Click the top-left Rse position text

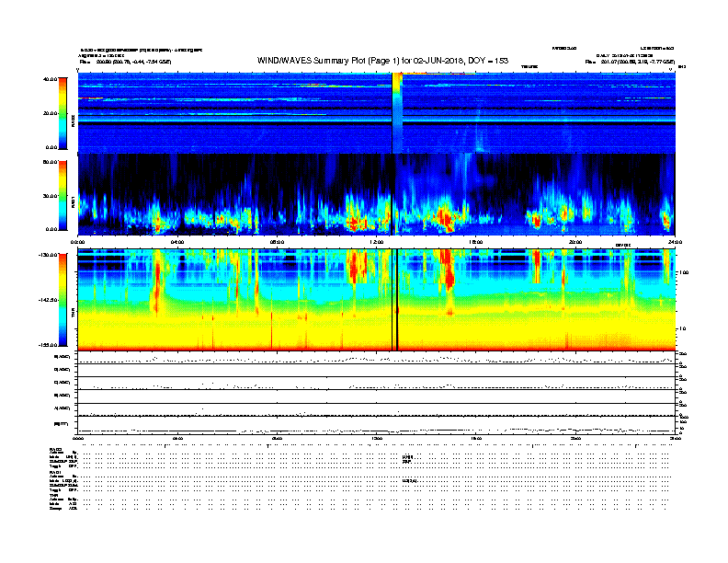125,62
